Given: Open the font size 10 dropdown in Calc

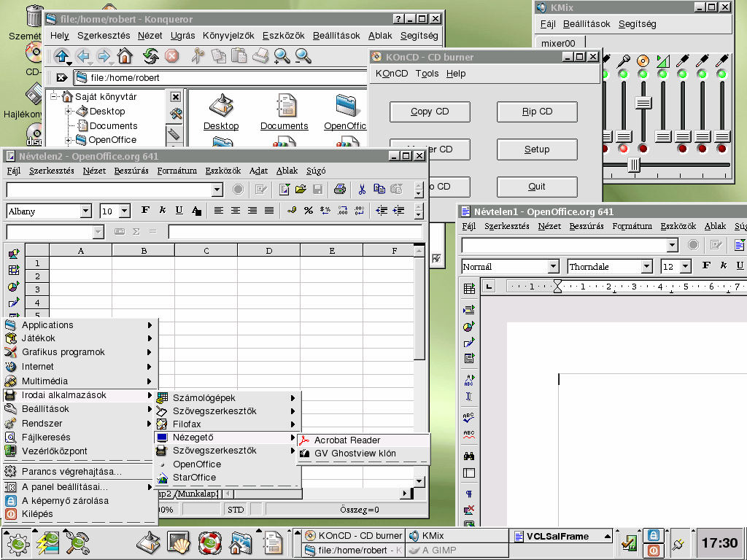Looking at the screenshot, I should click(x=125, y=211).
